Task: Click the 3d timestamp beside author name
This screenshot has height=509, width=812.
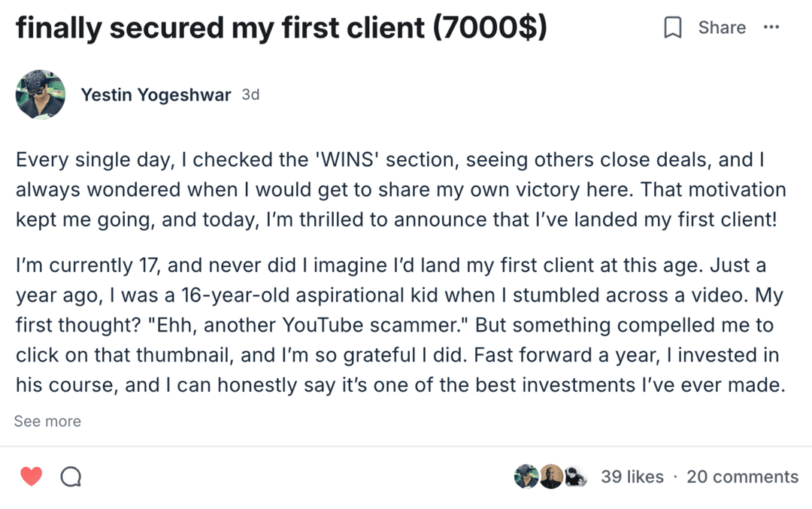Action: 250,95
